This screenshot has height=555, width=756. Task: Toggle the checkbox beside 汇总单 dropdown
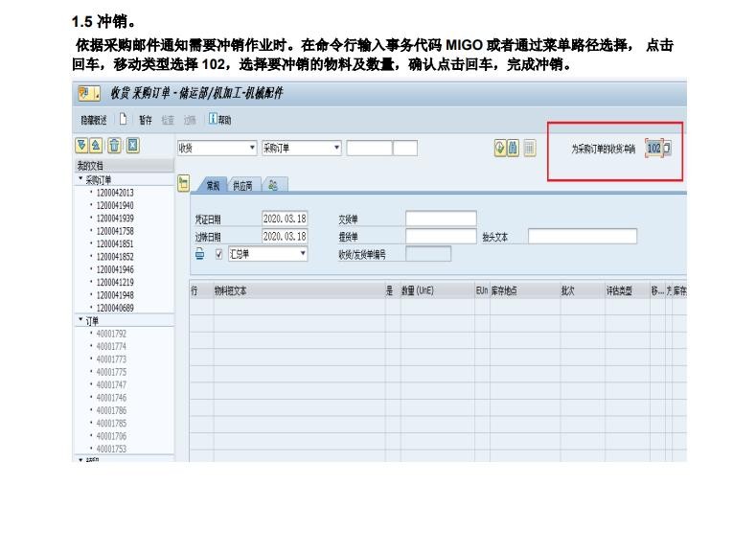tap(218, 254)
